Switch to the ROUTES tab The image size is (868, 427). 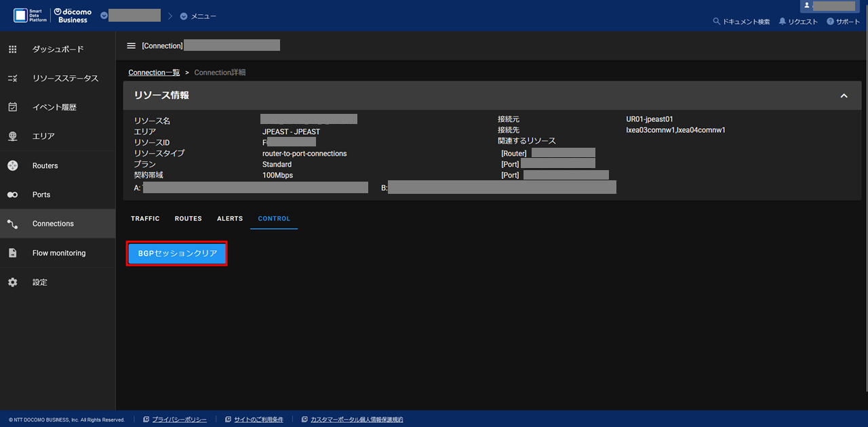pos(188,219)
